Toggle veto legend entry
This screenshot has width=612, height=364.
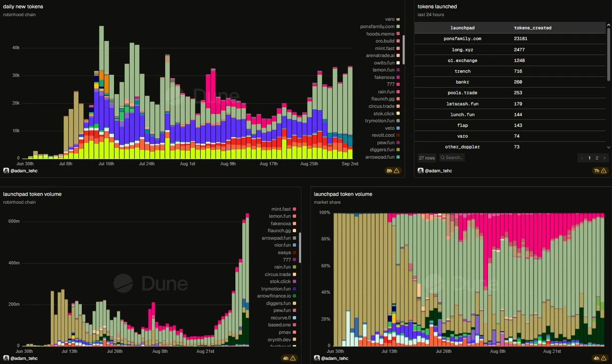tap(392, 128)
